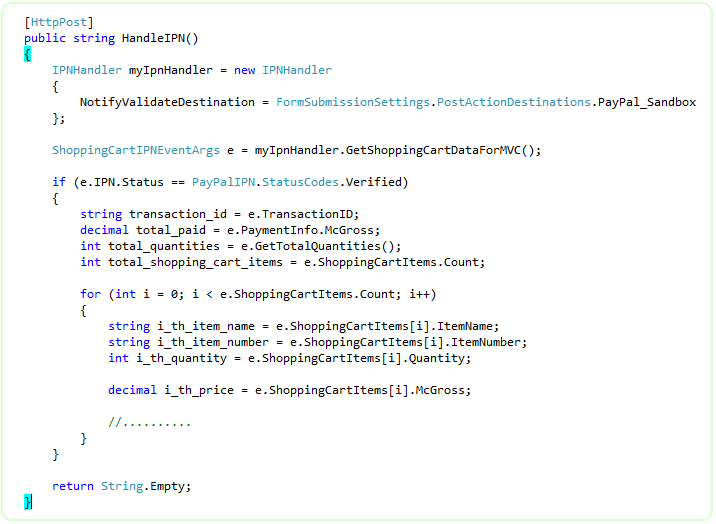Click String.Empty in return statement

point(142,486)
